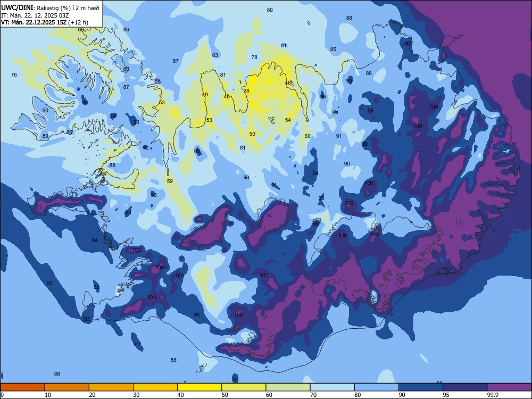The height and width of the screenshot is (399, 532).
Task: Click the UWC/DINI model label
Action: (17, 8)
